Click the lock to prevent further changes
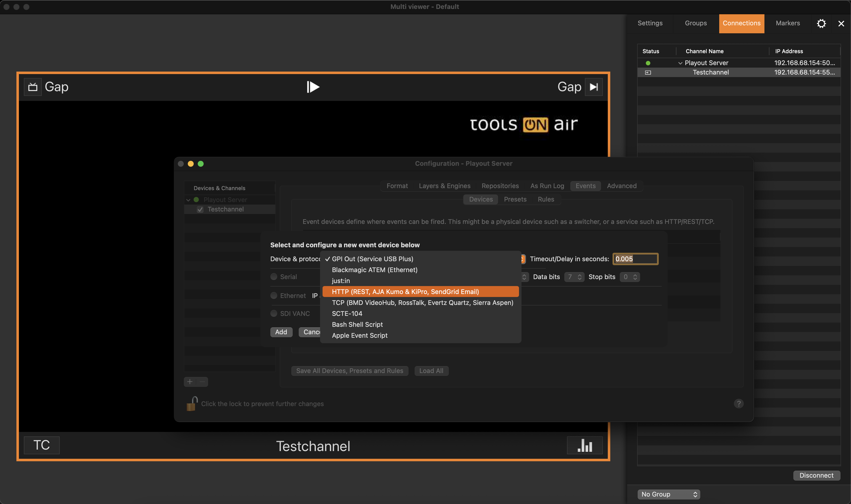This screenshot has width=851, height=504. pyautogui.click(x=192, y=403)
